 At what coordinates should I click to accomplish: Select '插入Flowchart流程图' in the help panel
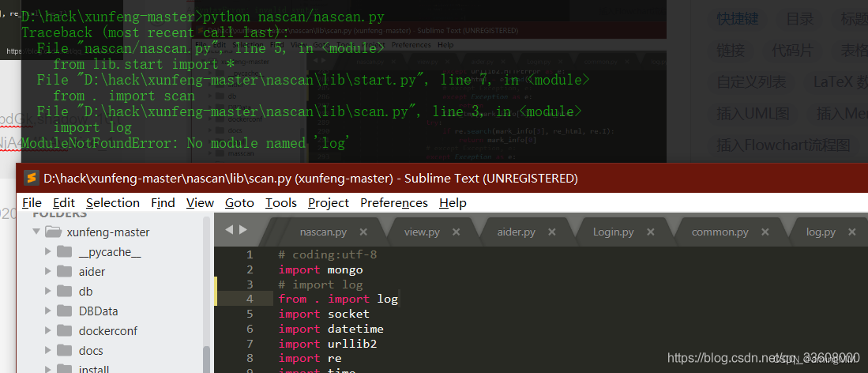tap(783, 145)
